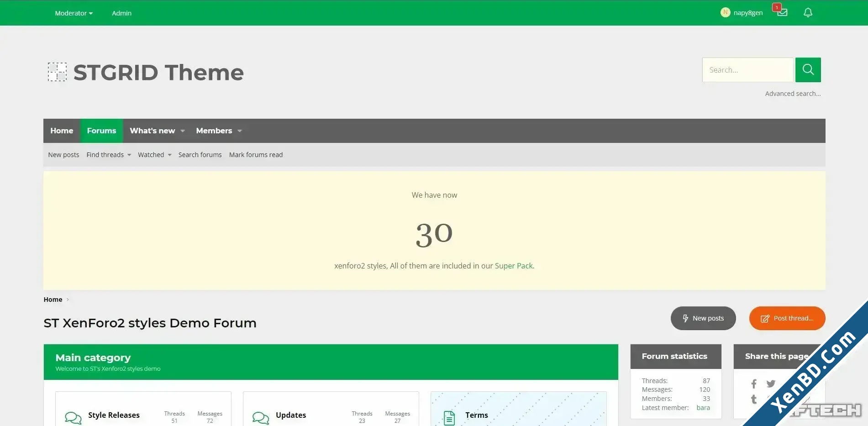Click the 'ST XenForo2 styles Demo Forum' title

(150, 323)
